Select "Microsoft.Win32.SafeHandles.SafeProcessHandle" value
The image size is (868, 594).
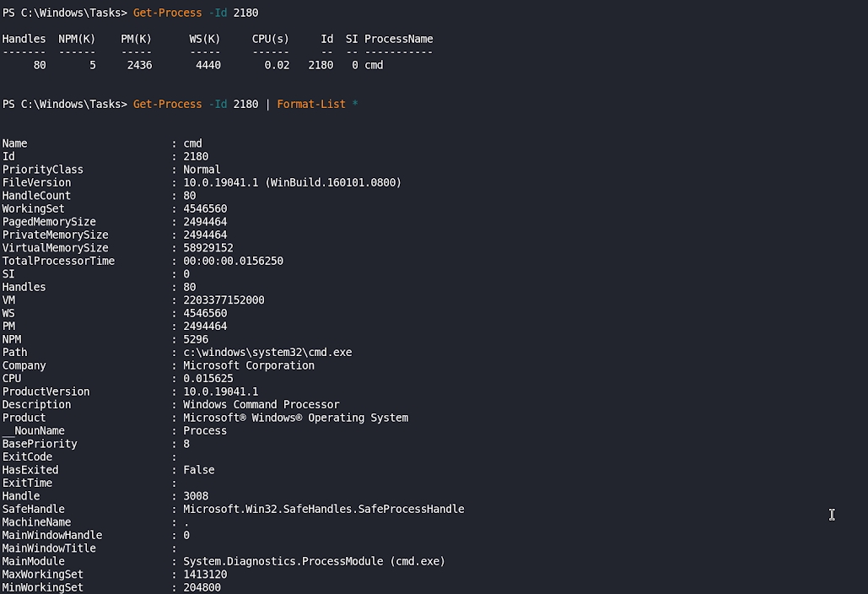pyautogui.click(x=324, y=510)
